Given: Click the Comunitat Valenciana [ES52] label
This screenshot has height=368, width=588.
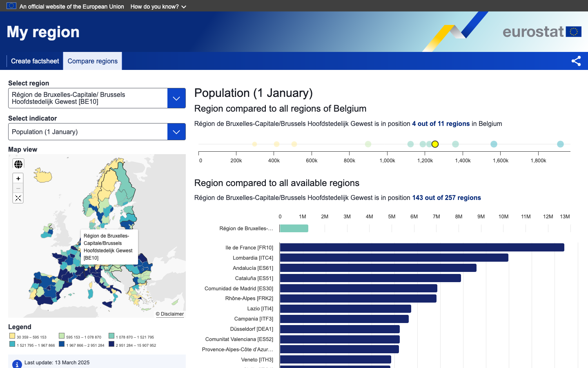Looking at the screenshot, I should [x=239, y=339].
